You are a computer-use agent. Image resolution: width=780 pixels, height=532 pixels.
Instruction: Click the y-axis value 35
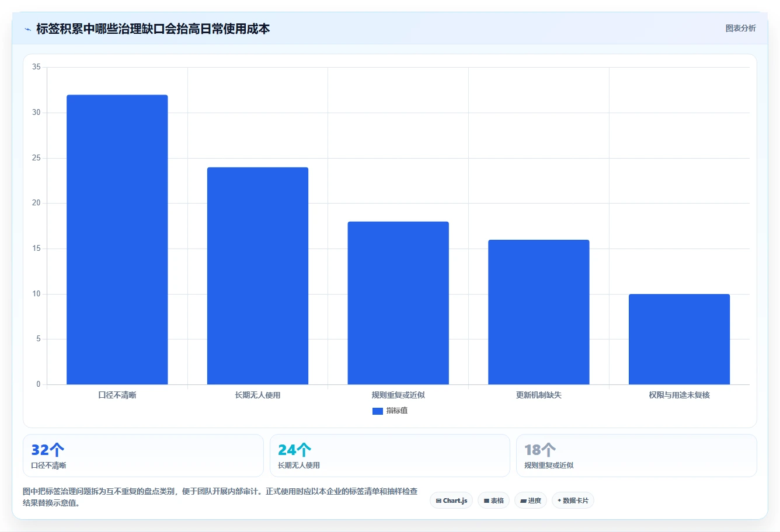tap(36, 67)
